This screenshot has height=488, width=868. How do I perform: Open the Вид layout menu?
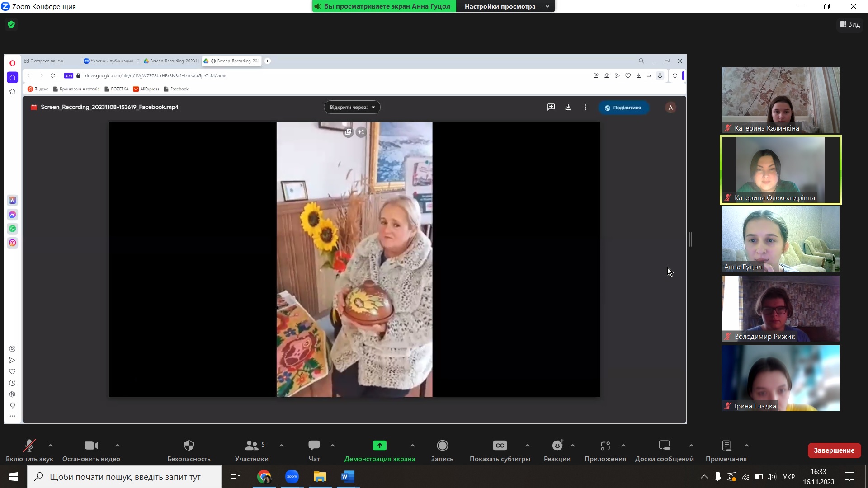(x=850, y=24)
